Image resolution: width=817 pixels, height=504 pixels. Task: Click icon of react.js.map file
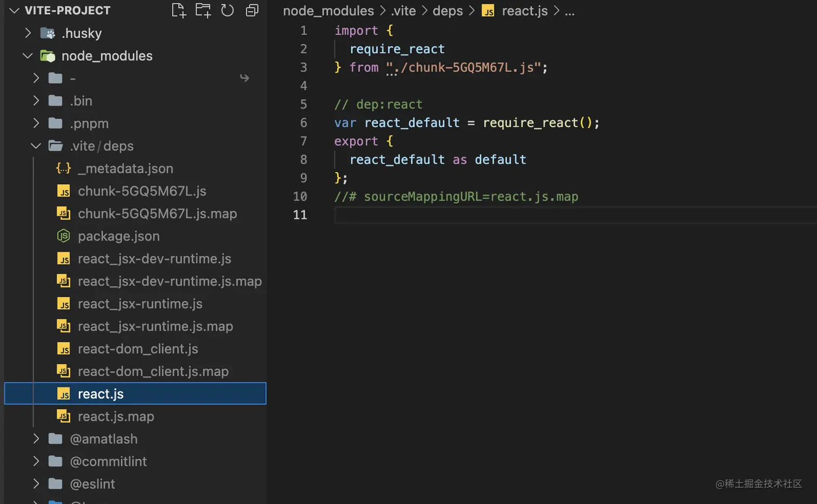pyautogui.click(x=63, y=416)
